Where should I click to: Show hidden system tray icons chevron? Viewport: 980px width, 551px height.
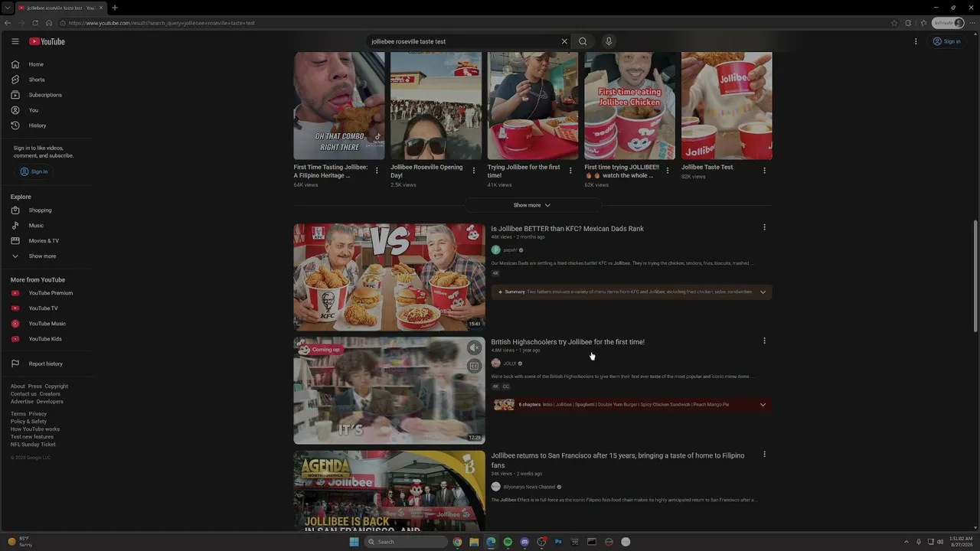906,542
